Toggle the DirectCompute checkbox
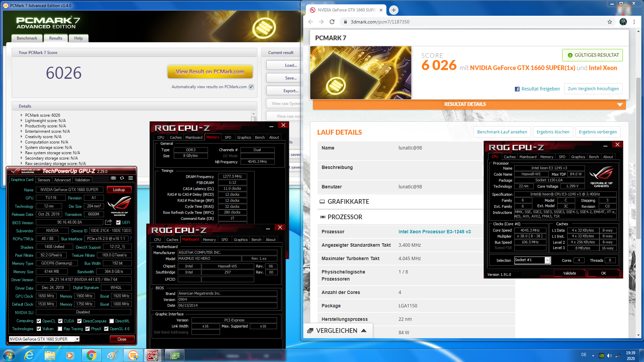The image size is (644, 362). pos(79,321)
